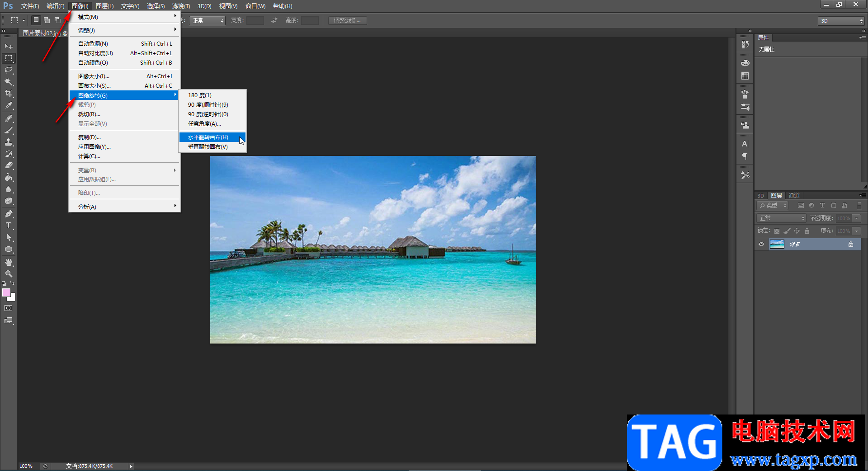Image resolution: width=868 pixels, height=471 pixels.
Task: Click the Background layer thumbnail
Action: point(777,244)
